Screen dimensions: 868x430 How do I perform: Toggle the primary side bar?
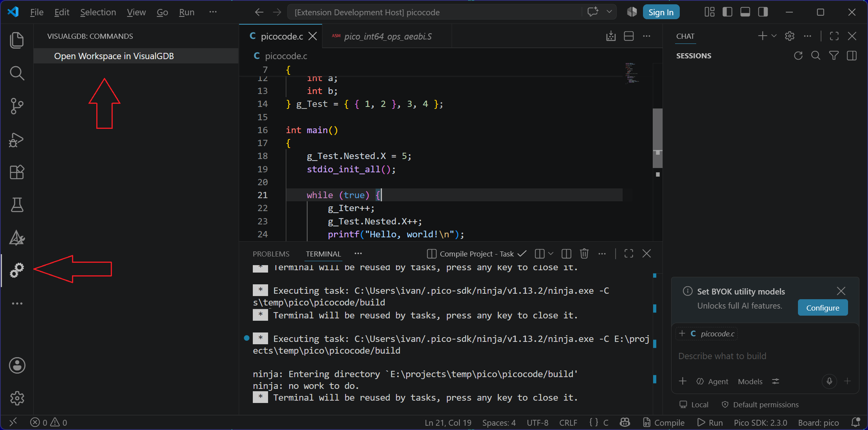728,12
